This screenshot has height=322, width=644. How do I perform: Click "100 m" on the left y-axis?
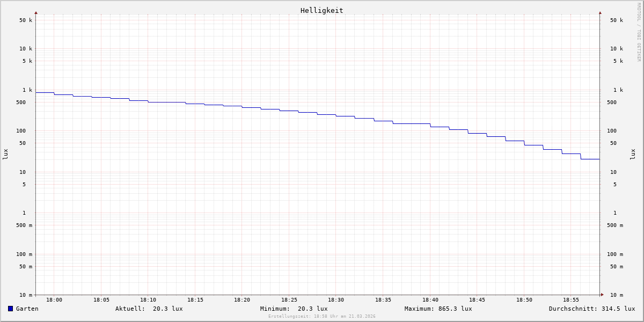24,254
